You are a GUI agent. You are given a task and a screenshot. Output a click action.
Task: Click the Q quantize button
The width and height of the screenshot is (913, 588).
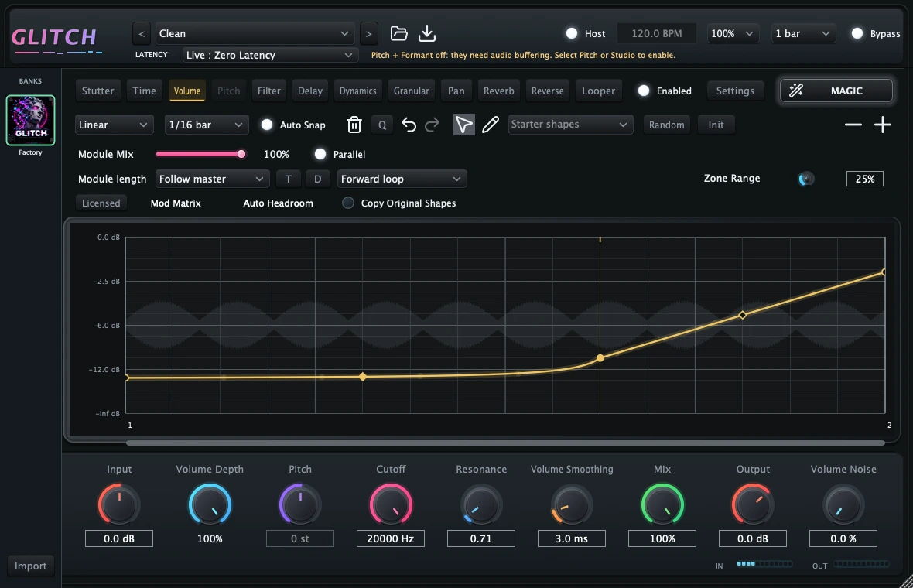pyautogui.click(x=382, y=125)
